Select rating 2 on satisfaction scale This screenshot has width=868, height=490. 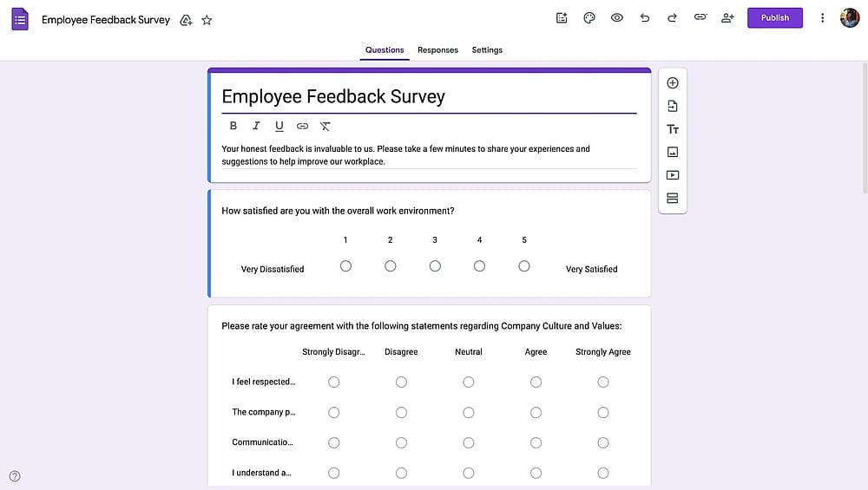click(391, 266)
